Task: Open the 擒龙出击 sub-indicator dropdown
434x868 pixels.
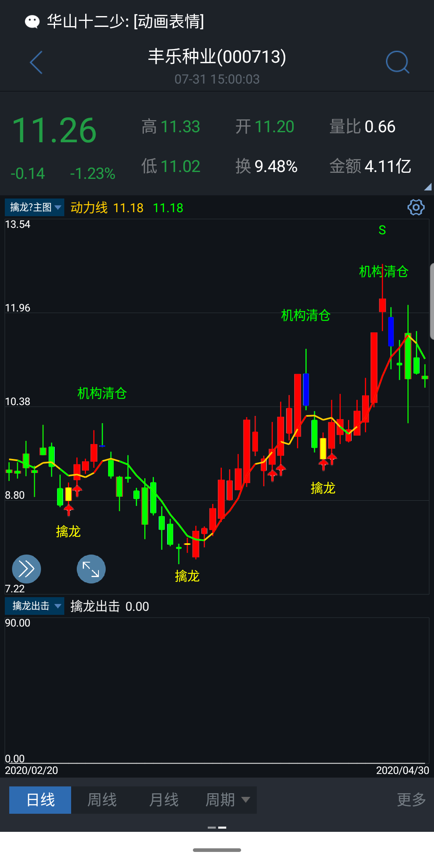Action: click(x=35, y=606)
